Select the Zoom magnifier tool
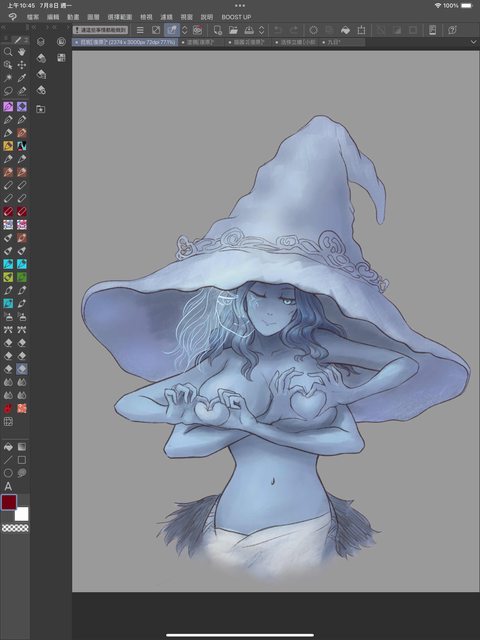The image size is (480, 640). pyautogui.click(x=8, y=52)
